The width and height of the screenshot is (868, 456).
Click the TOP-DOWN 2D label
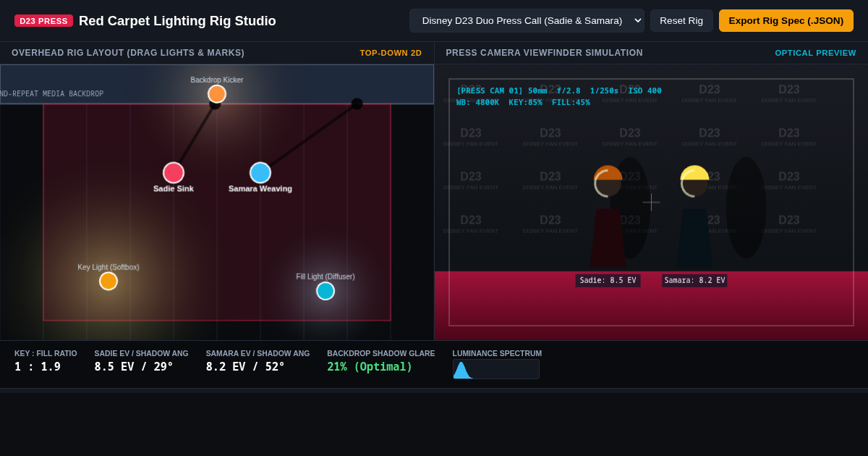[x=391, y=53]
